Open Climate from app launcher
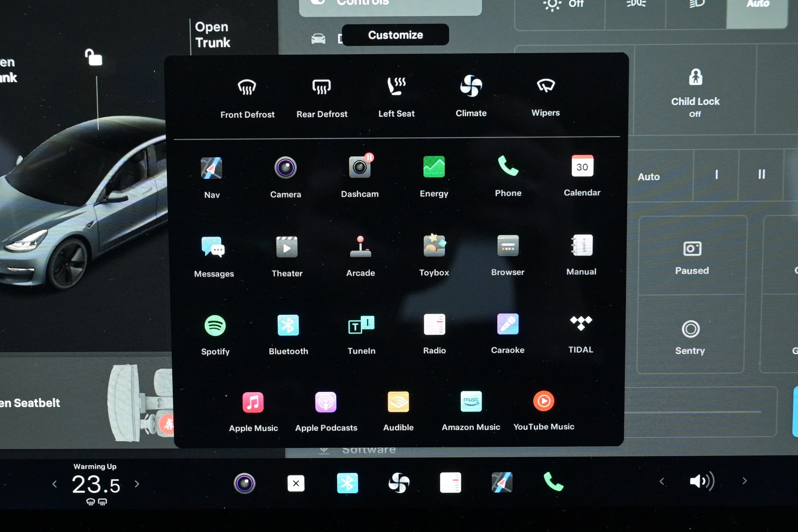The height and width of the screenshot is (532, 798). 471,97
